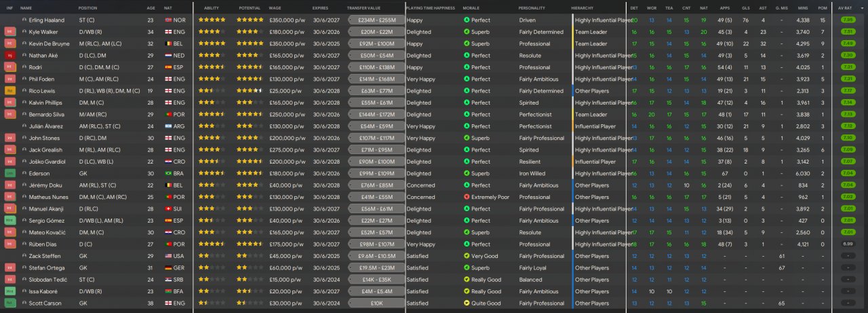Open Joško Gvardiol's player profile
This screenshot has width=868, height=313.
48,162
